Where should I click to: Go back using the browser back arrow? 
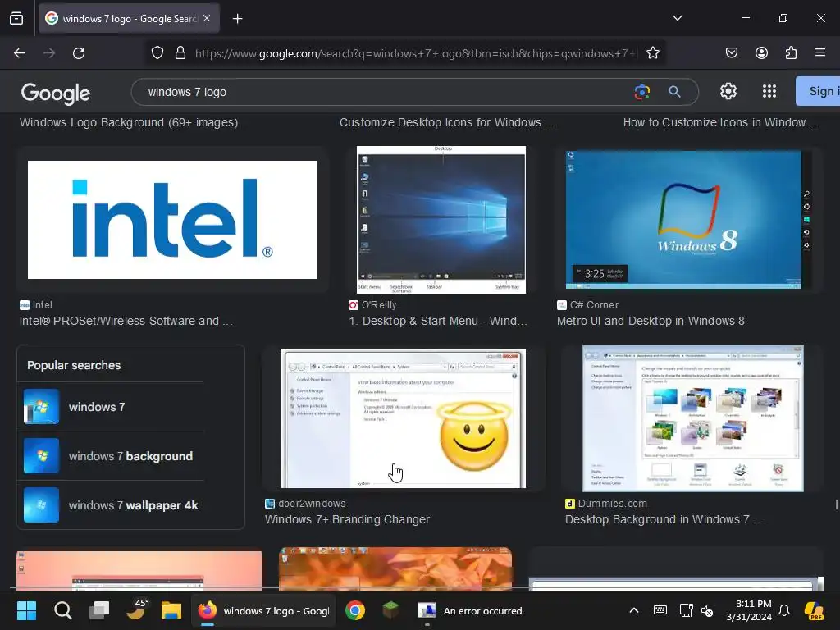point(20,53)
